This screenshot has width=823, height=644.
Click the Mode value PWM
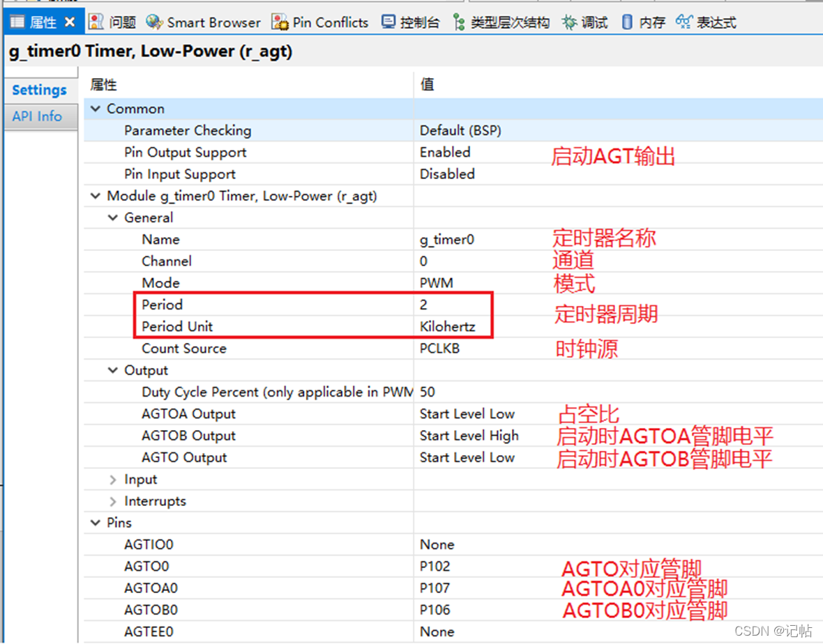tap(436, 283)
